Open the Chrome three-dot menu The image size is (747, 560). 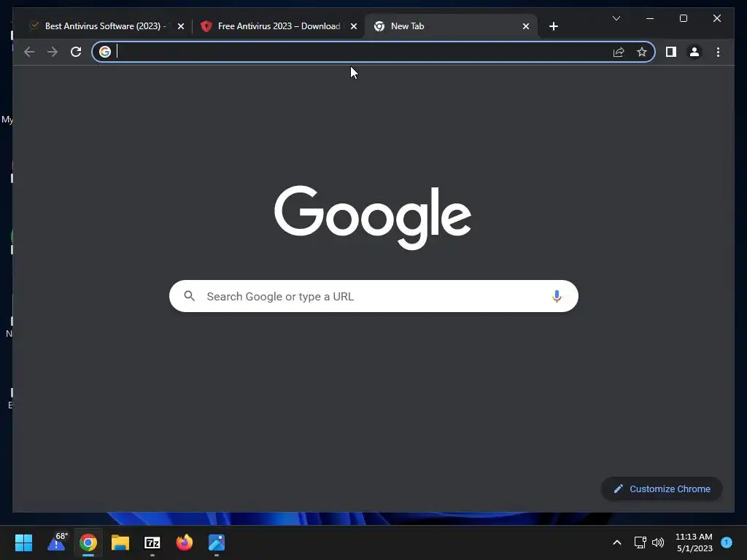pyautogui.click(x=718, y=52)
